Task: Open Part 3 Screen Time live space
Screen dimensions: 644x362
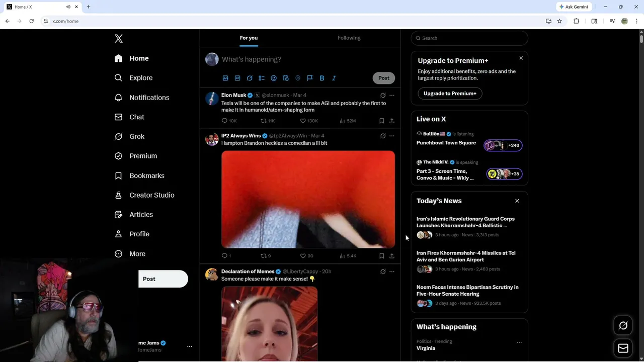Action: (x=469, y=171)
